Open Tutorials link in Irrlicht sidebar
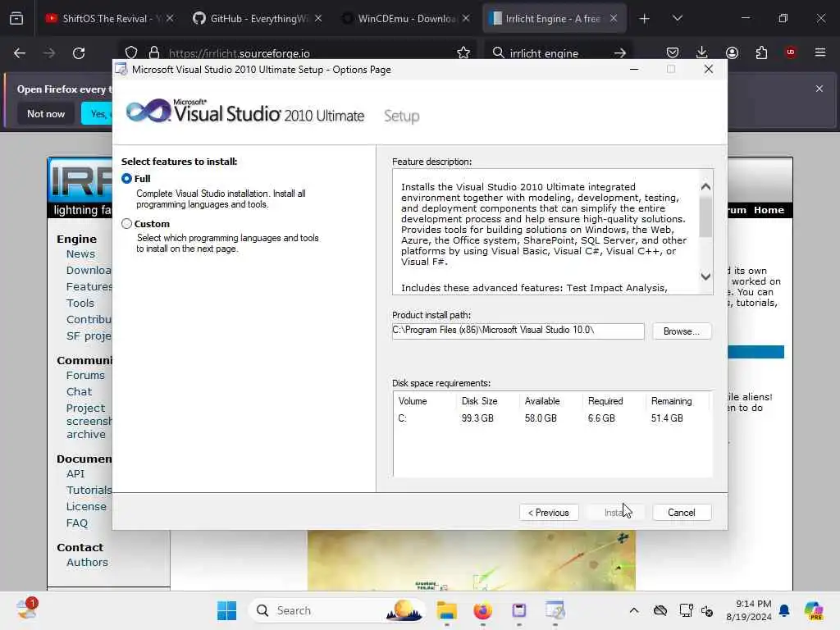 [89, 491]
